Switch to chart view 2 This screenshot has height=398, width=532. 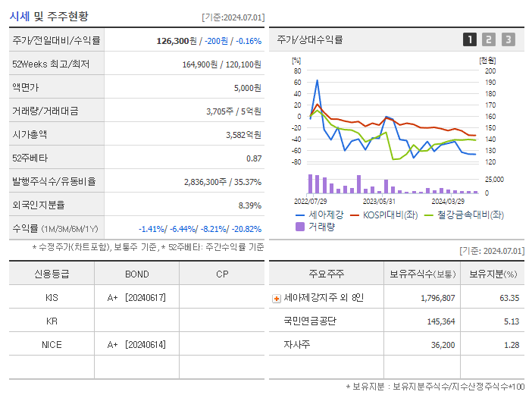[x=489, y=39]
